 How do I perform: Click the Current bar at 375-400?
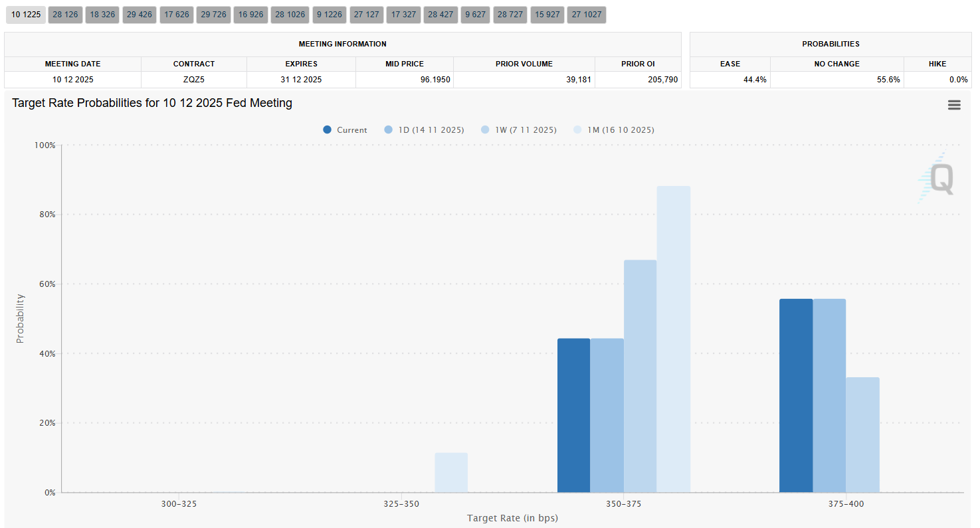795,396
